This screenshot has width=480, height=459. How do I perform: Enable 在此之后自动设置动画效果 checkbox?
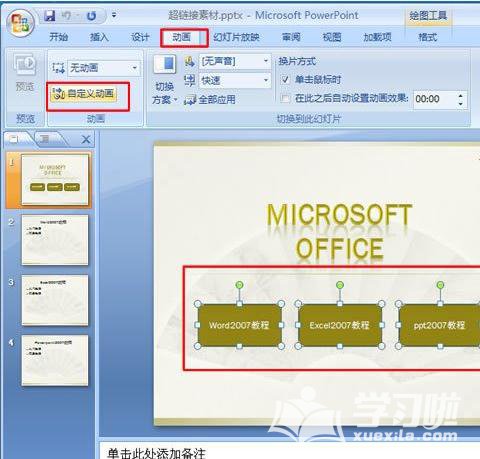coord(285,99)
